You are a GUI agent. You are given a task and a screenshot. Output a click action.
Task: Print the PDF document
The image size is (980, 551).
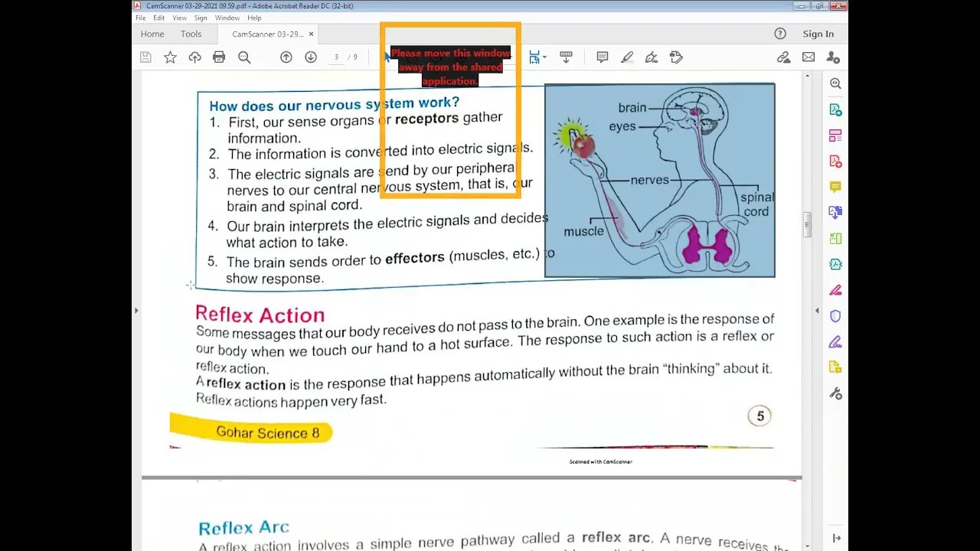pyautogui.click(x=219, y=57)
